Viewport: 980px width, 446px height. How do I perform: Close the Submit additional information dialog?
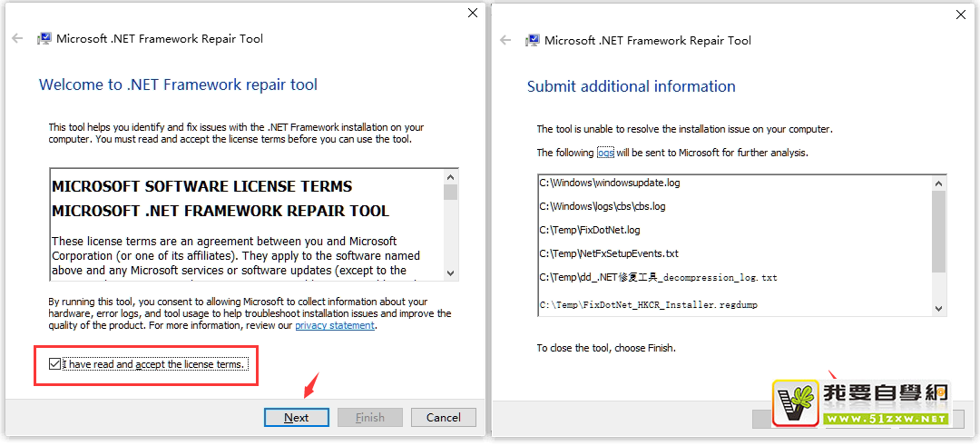[961, 15]
